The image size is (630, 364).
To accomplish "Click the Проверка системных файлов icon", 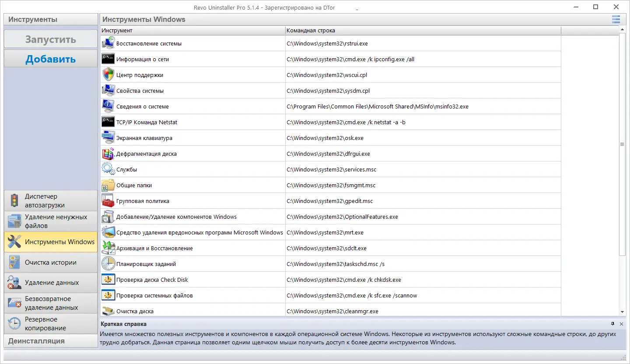I will [x=108, y=295].
